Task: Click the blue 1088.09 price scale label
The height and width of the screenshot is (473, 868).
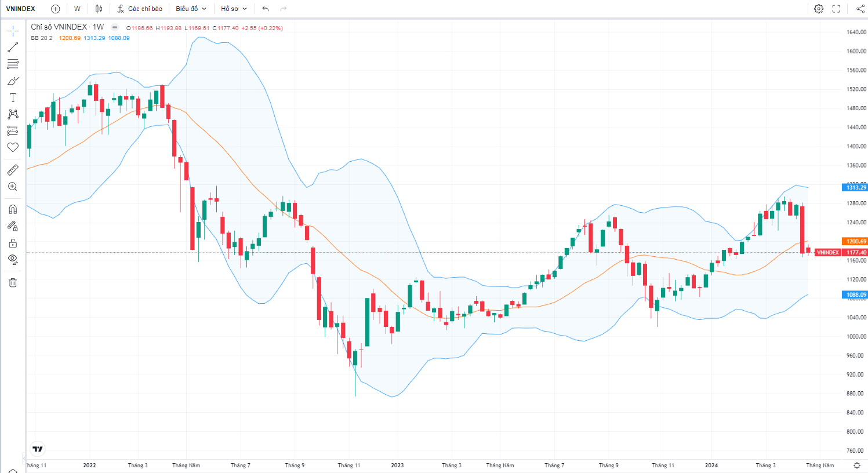Action: (854, 294)
